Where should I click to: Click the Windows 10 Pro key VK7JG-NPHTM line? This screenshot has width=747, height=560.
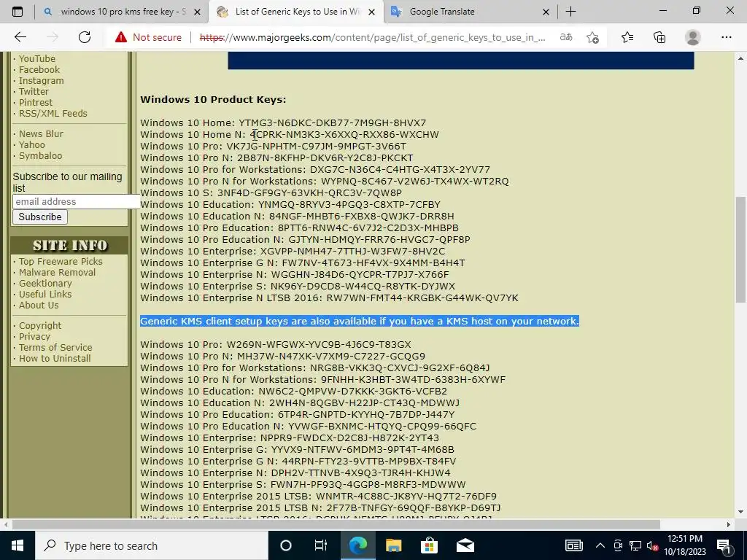pyautogui.click(x=273, y=146)
